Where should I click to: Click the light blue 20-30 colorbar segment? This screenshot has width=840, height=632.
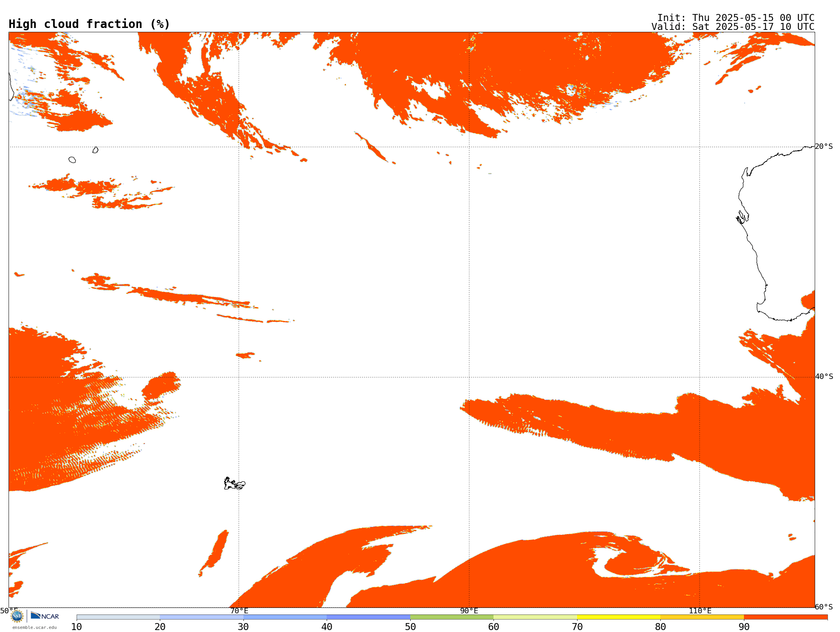201,617
